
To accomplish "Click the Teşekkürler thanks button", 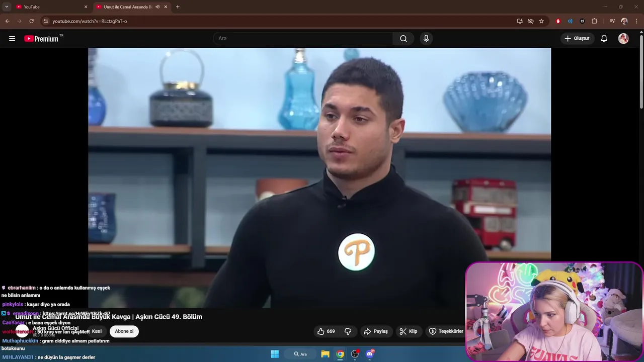I will tap(445, 331).
